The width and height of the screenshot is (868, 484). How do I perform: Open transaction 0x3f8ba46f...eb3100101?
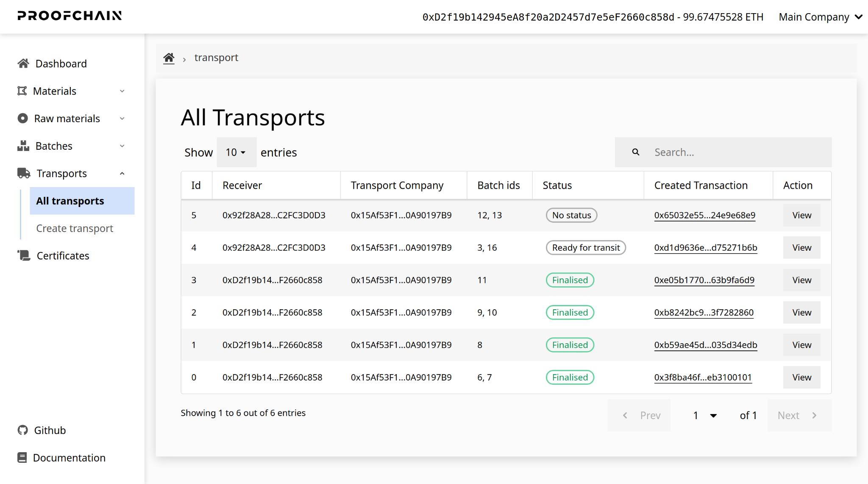pyautogui.click(x=703, y=377)
